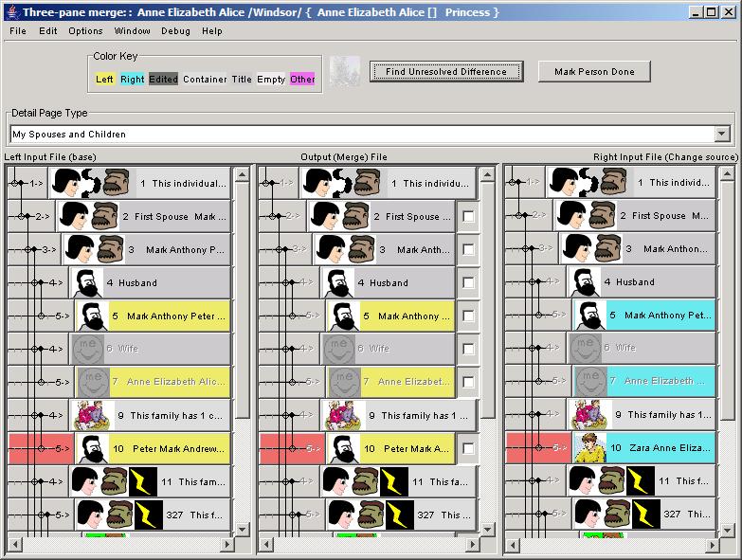Click grayed application icon beside Color Key
Viewport: 742px width, 560px height.
[344, 72]
